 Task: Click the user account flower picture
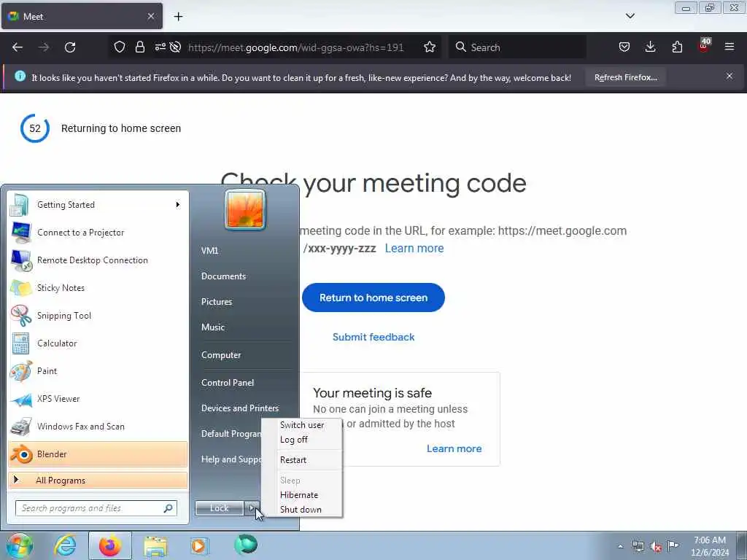245,209
